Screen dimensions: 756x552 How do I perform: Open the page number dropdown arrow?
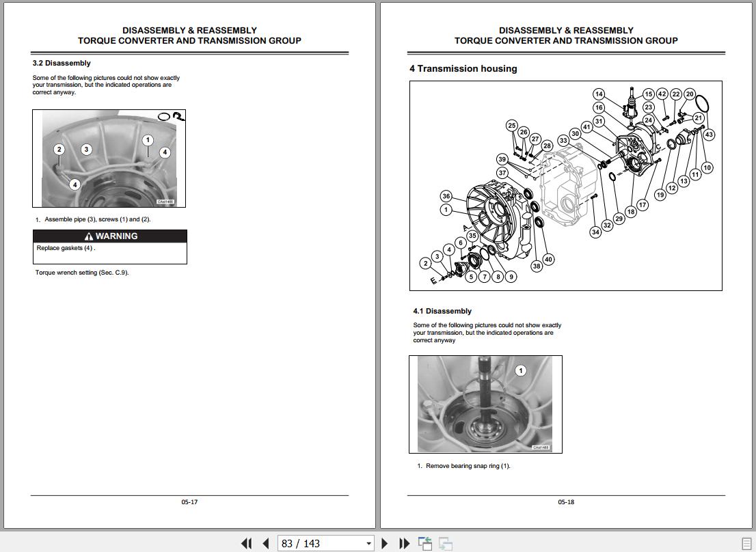click(369, 543)
